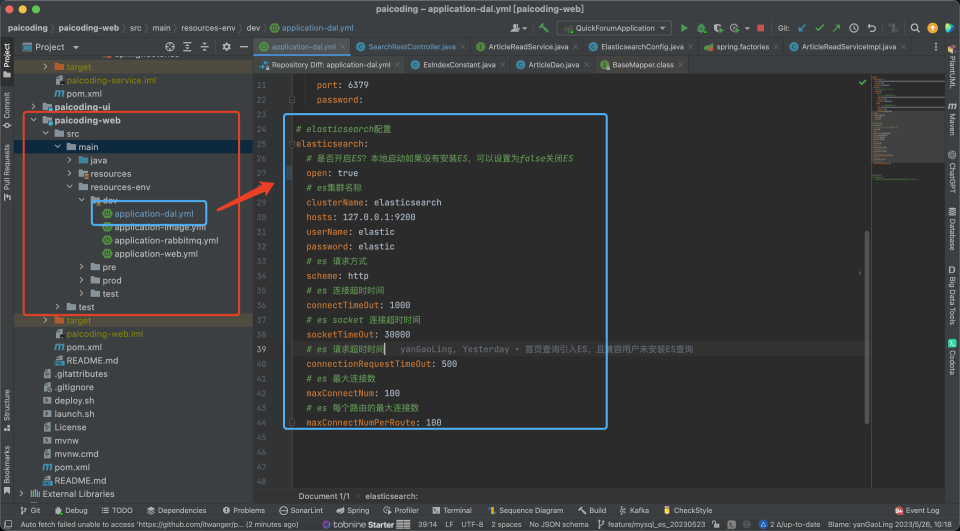Click the feature/mysql_es_20230523 branch widget
The image size is (960, 531).
tap(651, 524)
